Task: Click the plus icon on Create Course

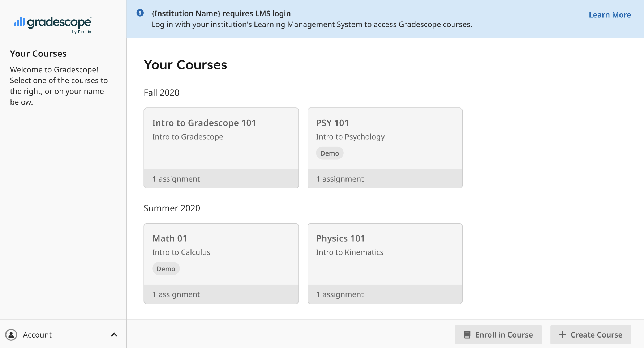Action: (x=562, y=335)
